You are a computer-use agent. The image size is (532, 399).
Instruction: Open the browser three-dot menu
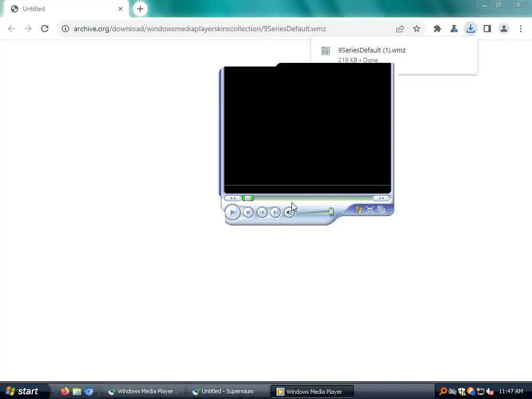point(521,29)
